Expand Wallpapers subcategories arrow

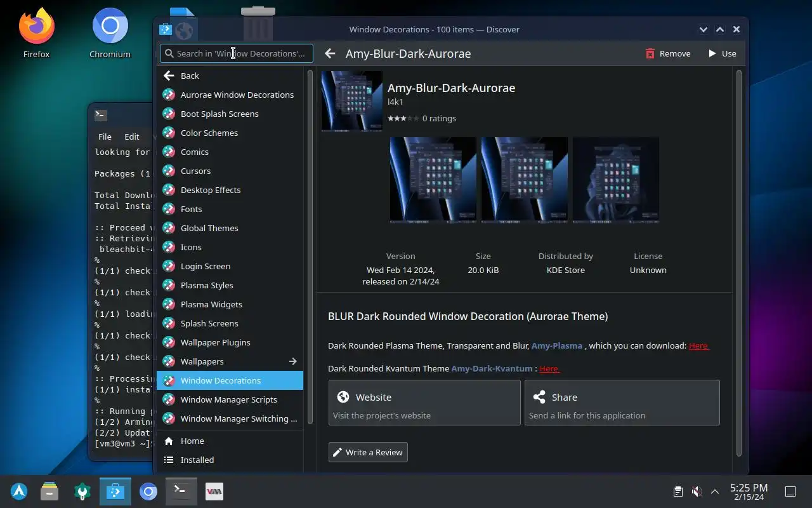point(293,361)
